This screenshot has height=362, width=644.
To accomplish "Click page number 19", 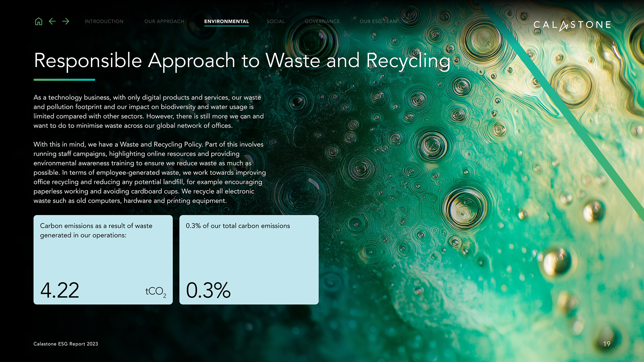I will pos(607,344).
